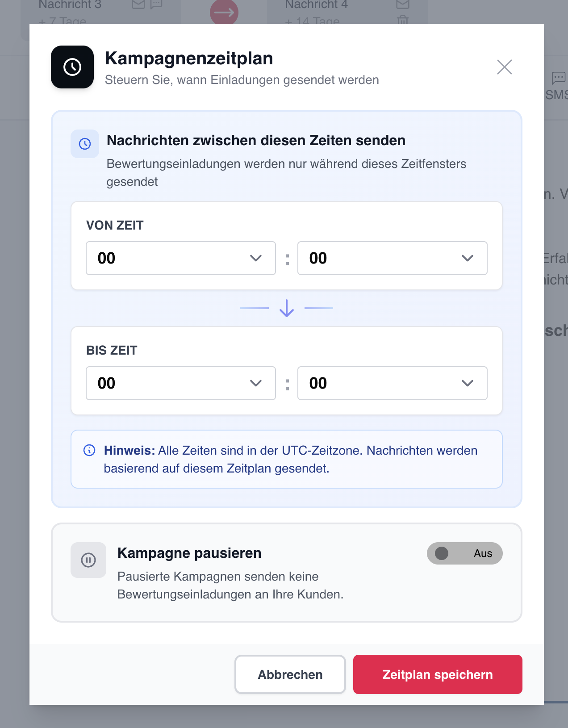
Task: Click the down arrow between the time cards
Action: (x=287, y=308)
